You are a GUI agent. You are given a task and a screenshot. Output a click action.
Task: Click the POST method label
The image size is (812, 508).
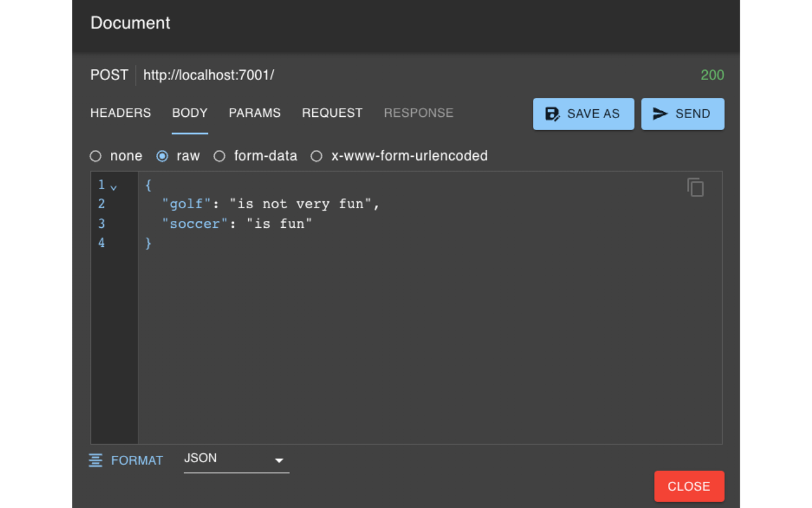pyautogui.click(x=109, y=75)
